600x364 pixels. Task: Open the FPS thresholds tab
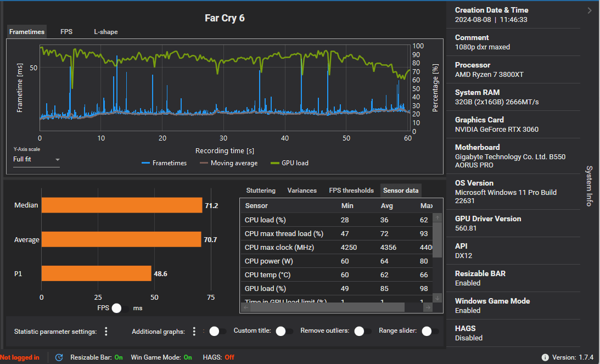pyautogui.click(x=351, y=191)
